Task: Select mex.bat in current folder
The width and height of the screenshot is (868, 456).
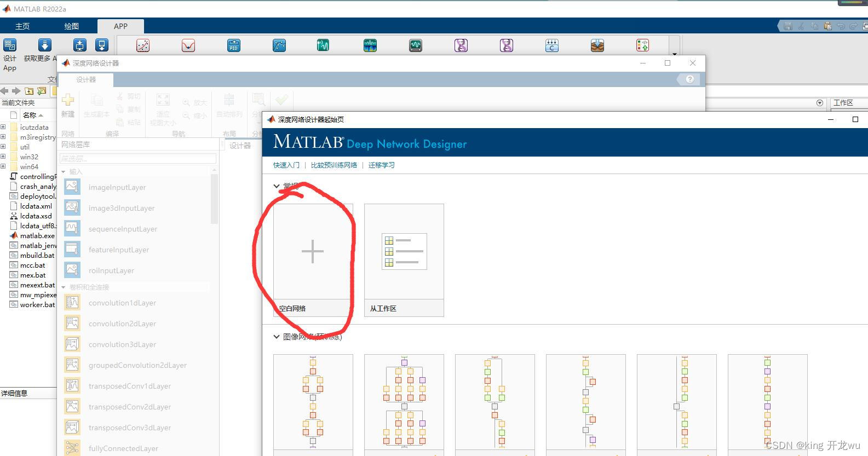Action: pos(33,275)
